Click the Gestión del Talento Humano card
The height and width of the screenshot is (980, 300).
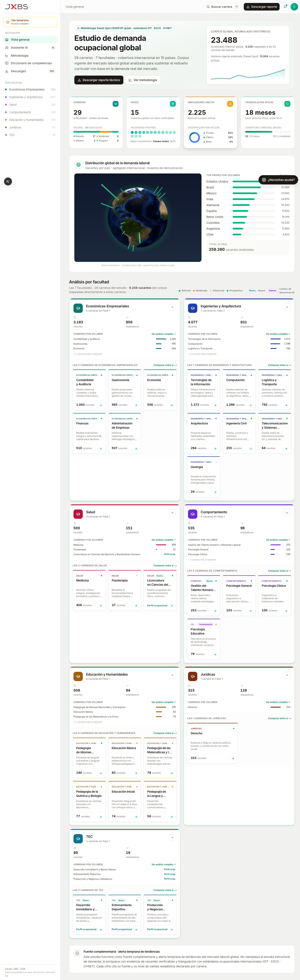(x=203, y=595)
